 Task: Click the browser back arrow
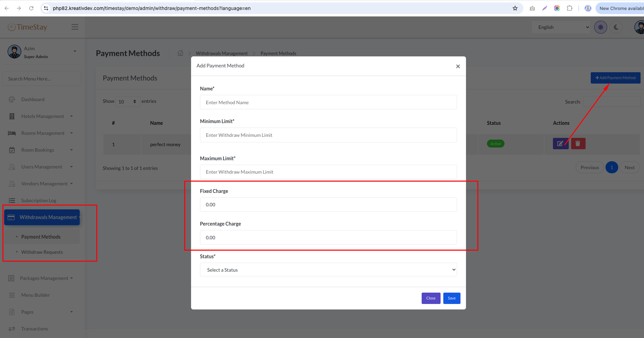[x=7, y=8]
